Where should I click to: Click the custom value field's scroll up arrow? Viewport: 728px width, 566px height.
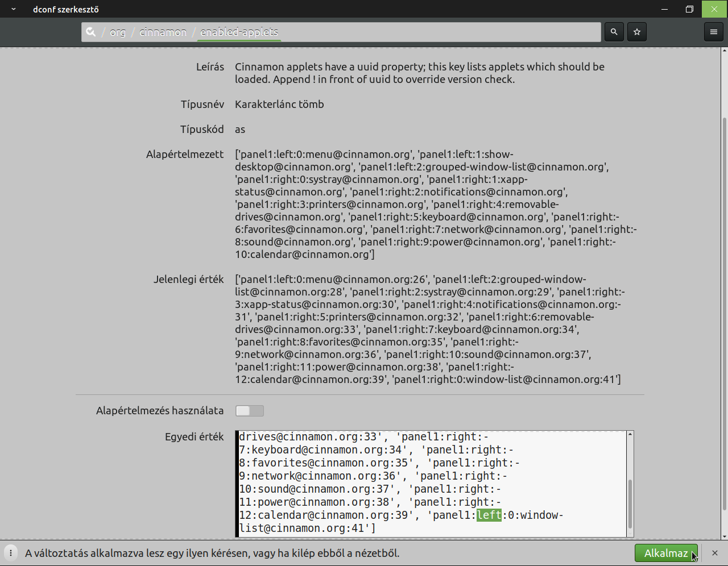[630, 435]
